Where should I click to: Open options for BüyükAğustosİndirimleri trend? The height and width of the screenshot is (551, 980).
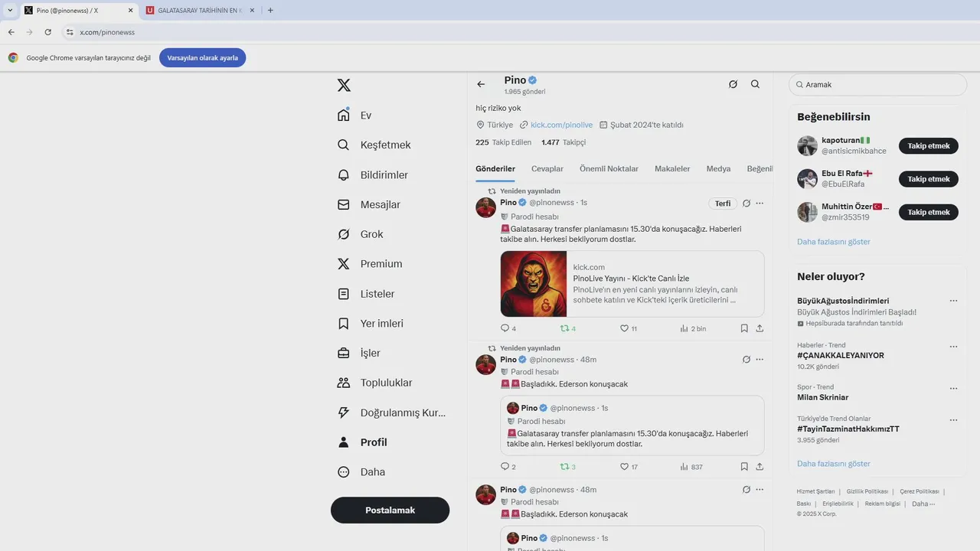pyautogui.click(x=953, y=301)
